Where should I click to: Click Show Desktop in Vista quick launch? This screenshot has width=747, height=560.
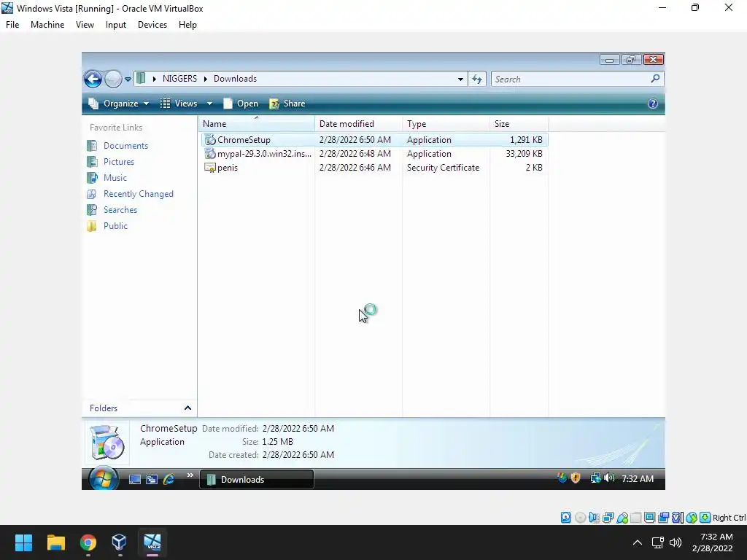[x=135, y=480]
